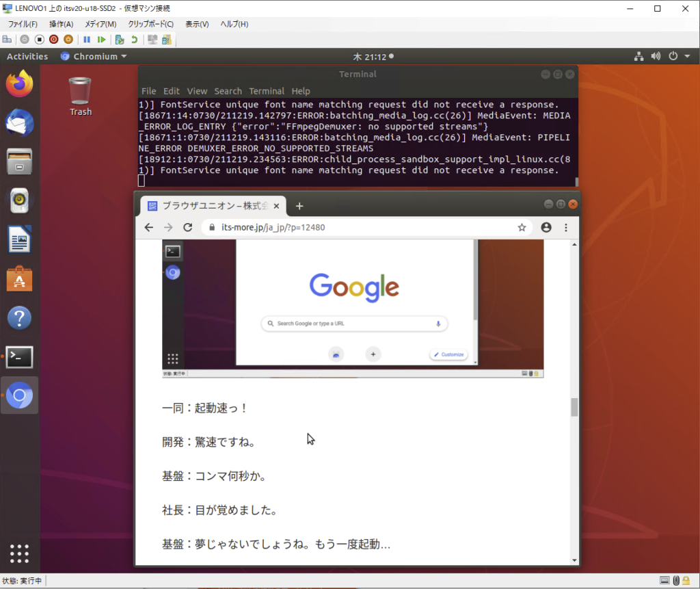The height and width of the screenshot is (589, 700).
Task: Click the Revert green arrow icon
Action: point(134,40)
